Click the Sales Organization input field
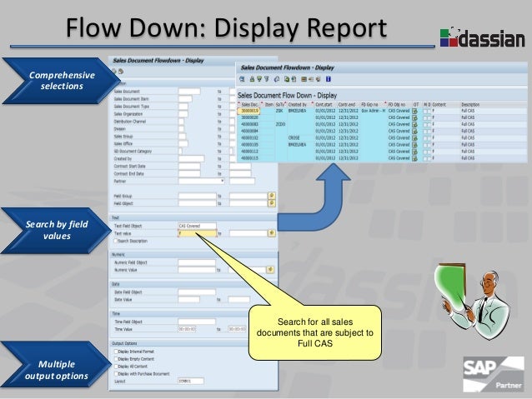Viewport: 532px width, 399px height. (x=183, y=113)
